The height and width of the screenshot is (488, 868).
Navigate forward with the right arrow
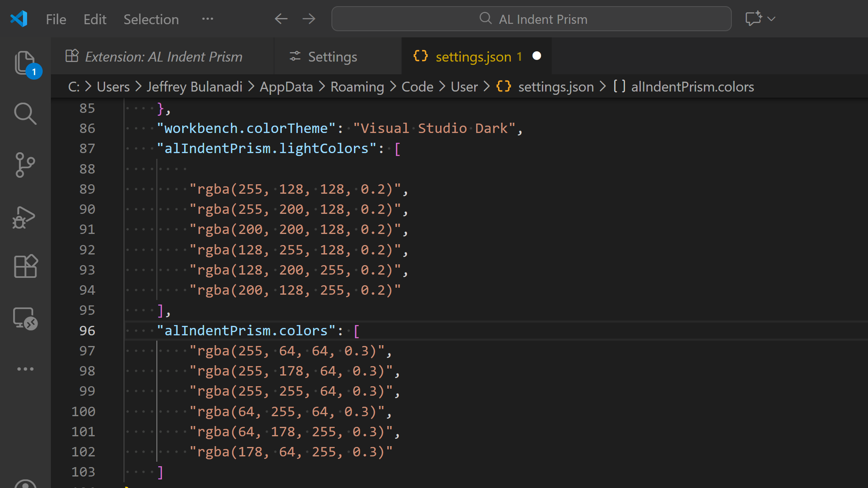click(x=309, y=19)
